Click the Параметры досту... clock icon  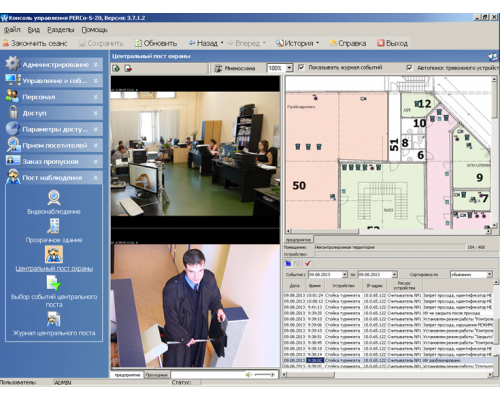tap(13, 128)
